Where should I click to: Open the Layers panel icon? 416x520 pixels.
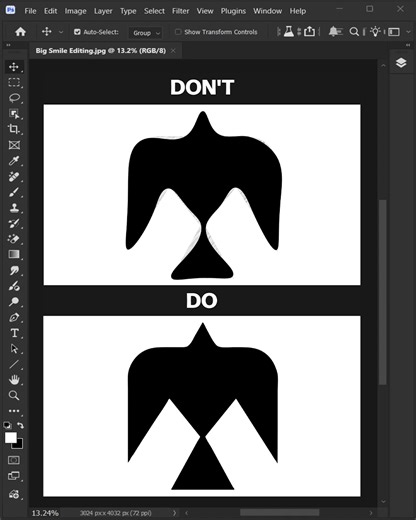pos(401,63)
